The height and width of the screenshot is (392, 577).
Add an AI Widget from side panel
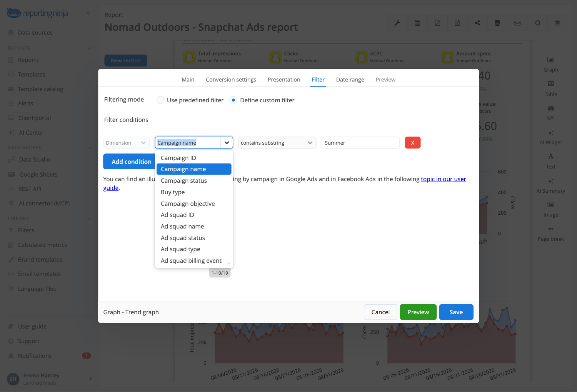[x=551, y=137]
